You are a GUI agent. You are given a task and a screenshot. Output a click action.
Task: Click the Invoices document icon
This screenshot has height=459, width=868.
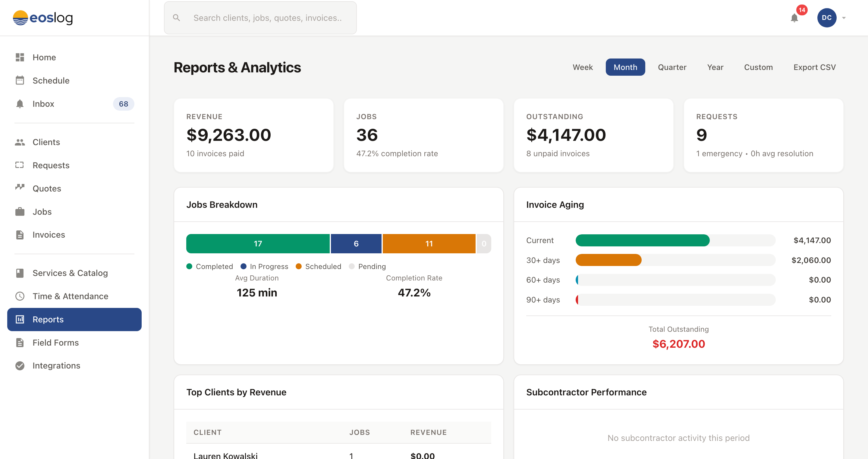pyautogui.click(x=20, y=235)
